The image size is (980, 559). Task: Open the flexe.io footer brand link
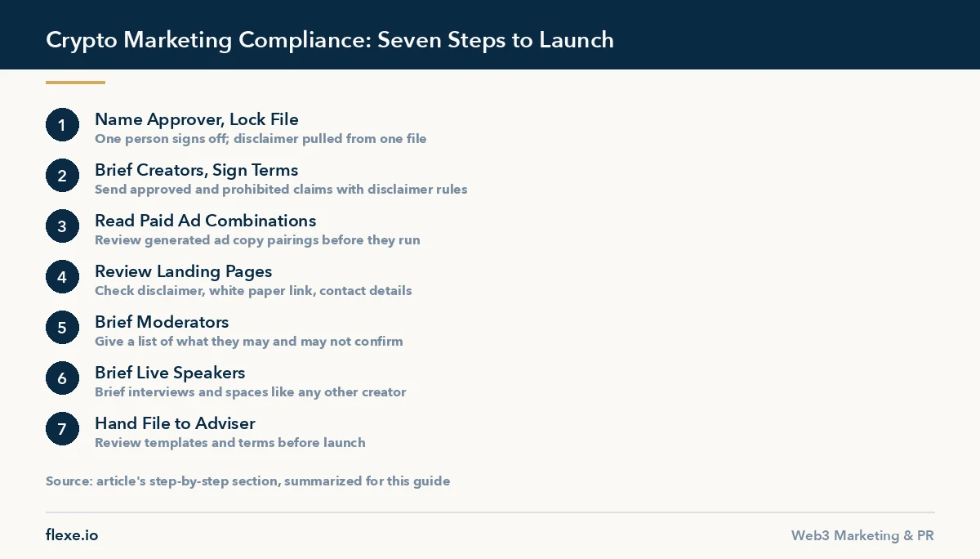[x=72, y=535]
